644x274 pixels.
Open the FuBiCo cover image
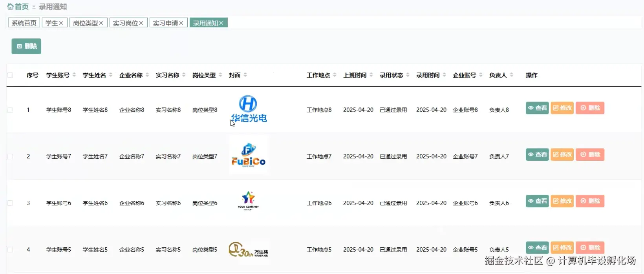tap(249, 155)
